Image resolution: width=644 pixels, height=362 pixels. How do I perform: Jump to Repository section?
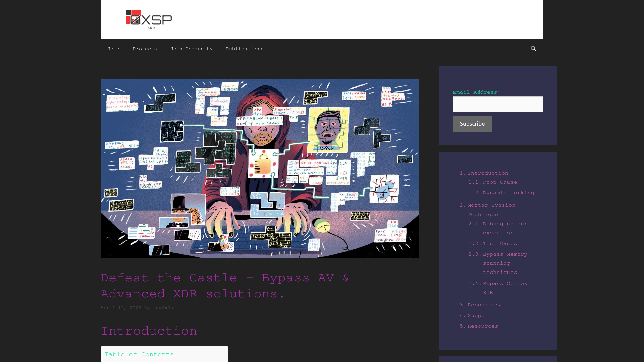(485, 305)
